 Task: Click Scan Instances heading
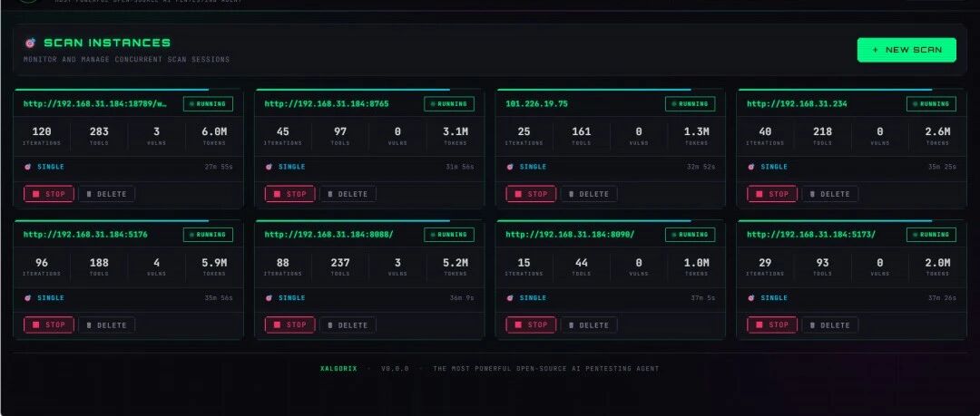click(107, 44)
